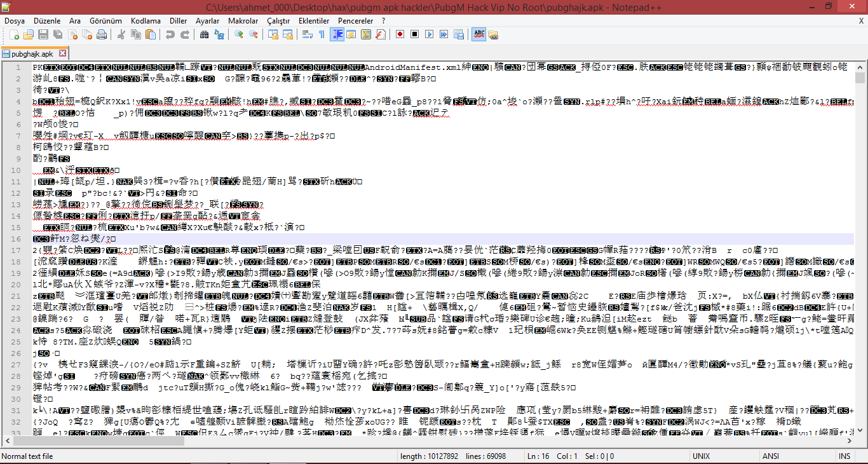
Task: Undo the last action via toolbar
Action: [171, 34]
